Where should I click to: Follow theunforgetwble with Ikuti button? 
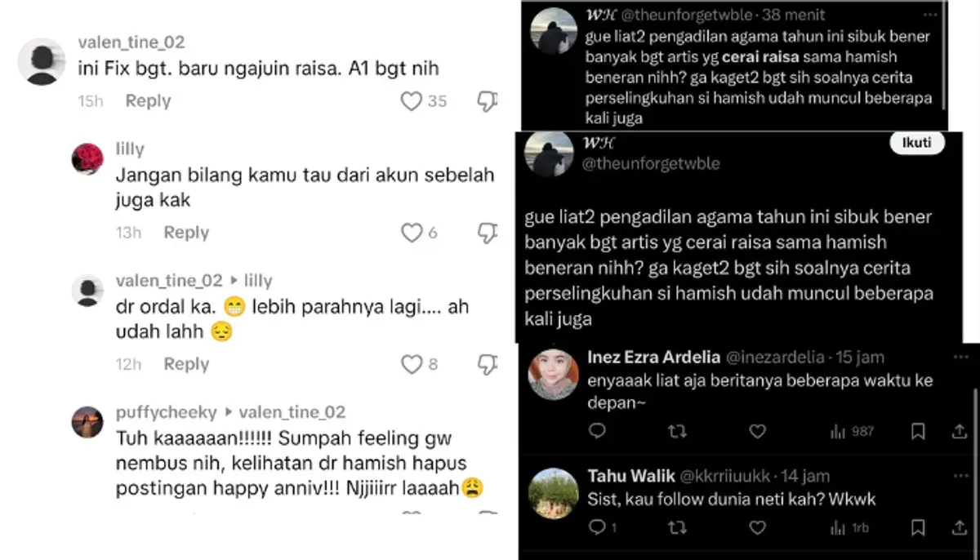click(x=917, y=143)
